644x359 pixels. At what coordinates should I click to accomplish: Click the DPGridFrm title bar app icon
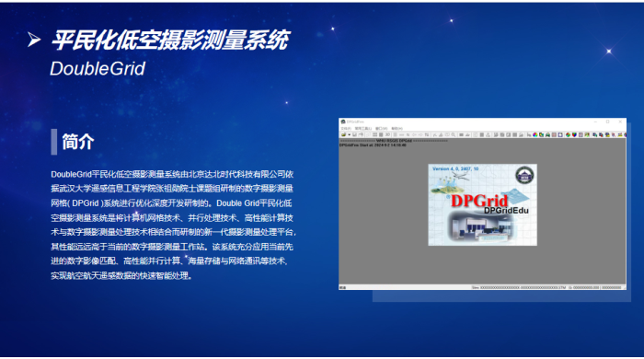point(343,122)
